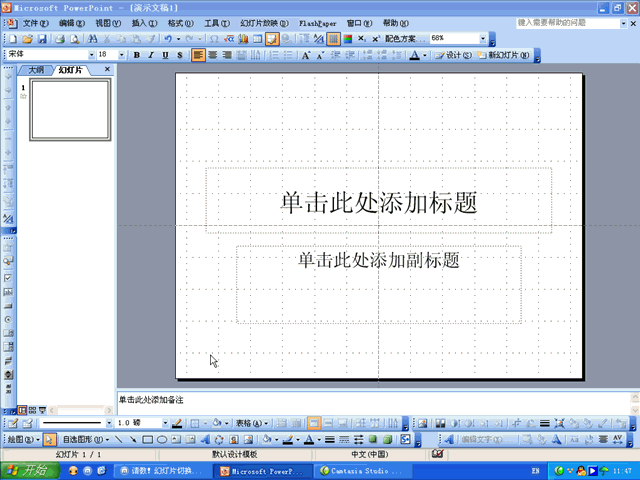Open Print Preview with the magnifier page icon

(74, 39)
